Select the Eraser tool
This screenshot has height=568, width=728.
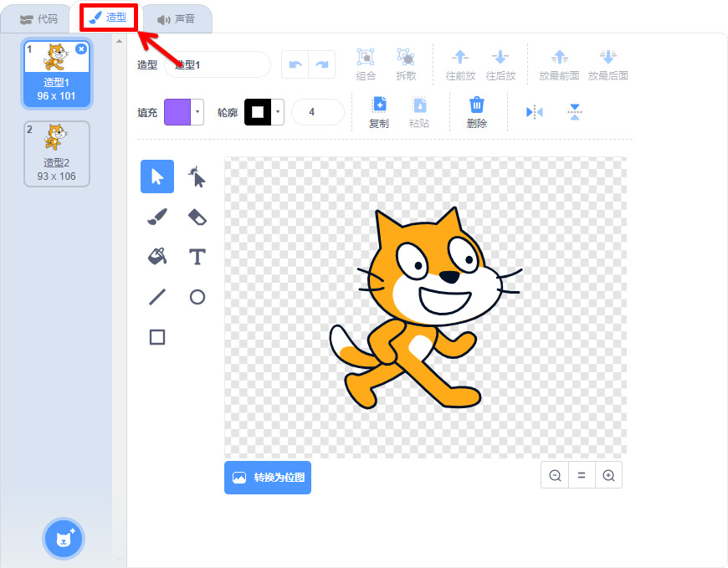[197, 217]
